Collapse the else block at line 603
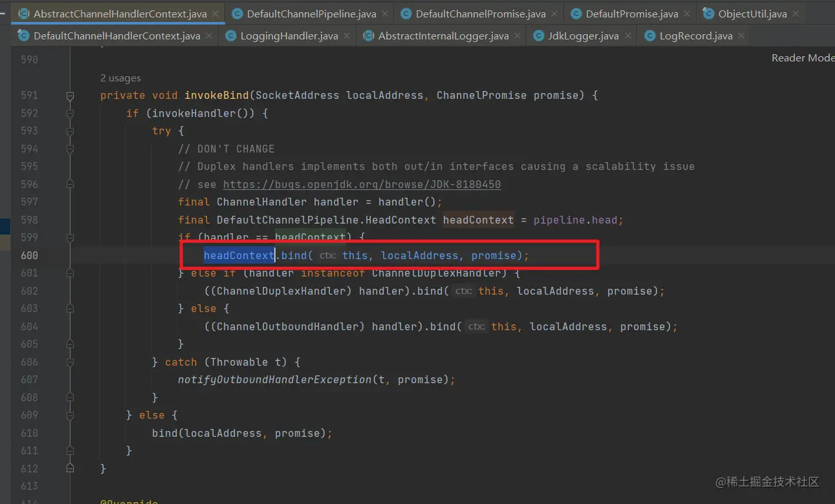 point(70,308)
